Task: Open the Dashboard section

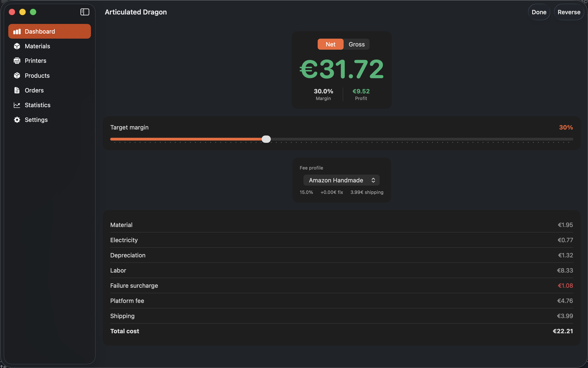Action: point(50,32)
